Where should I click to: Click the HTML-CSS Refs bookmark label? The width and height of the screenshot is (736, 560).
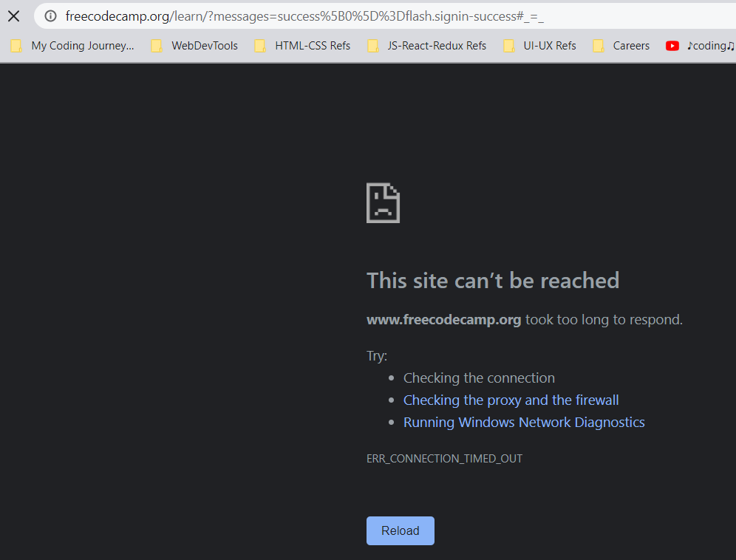pyautogui.click(x=312, y=45)
